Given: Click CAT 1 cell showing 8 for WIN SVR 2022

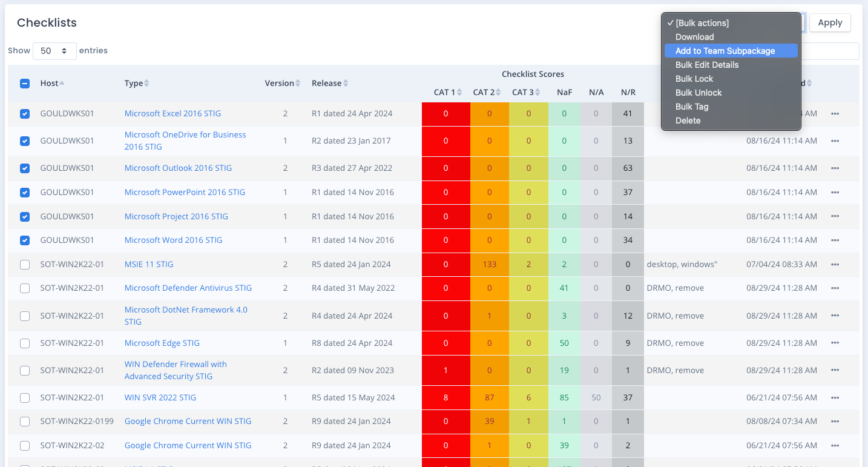Looking at the screenshot, I should click(446, 397).
